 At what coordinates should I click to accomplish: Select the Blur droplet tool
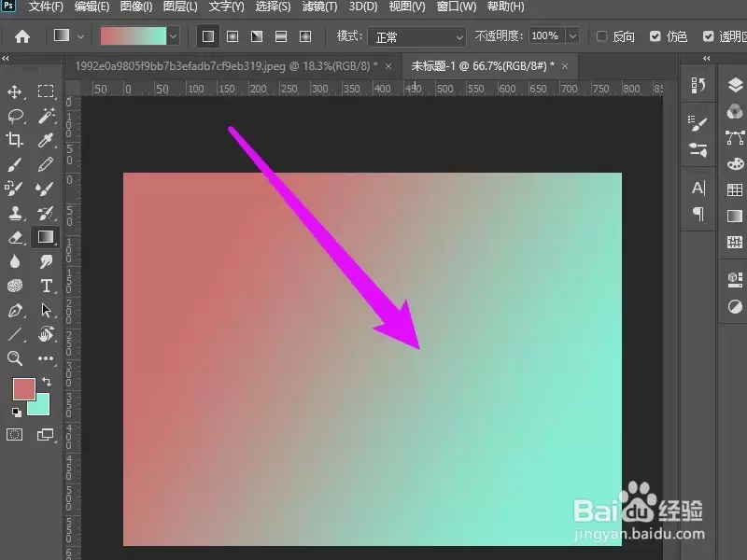coord(15,261)
